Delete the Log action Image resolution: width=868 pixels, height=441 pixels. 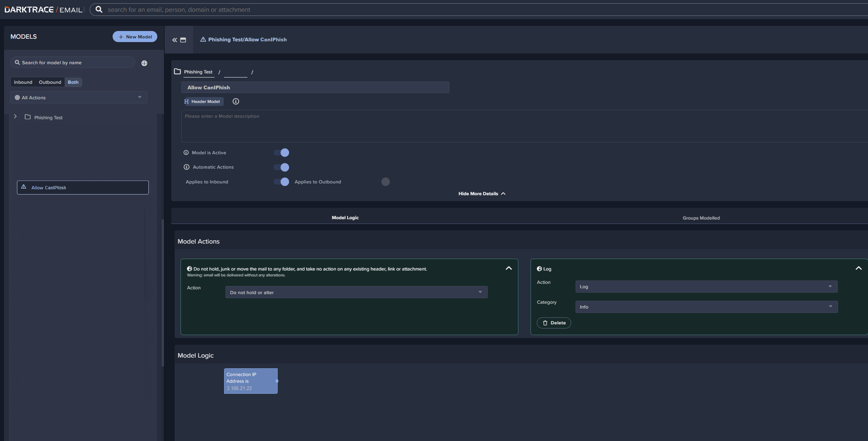(x=554, y=323)
